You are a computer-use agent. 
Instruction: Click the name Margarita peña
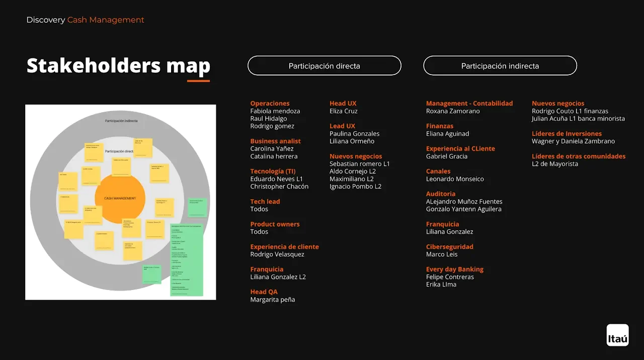click(x=272, y=300)
